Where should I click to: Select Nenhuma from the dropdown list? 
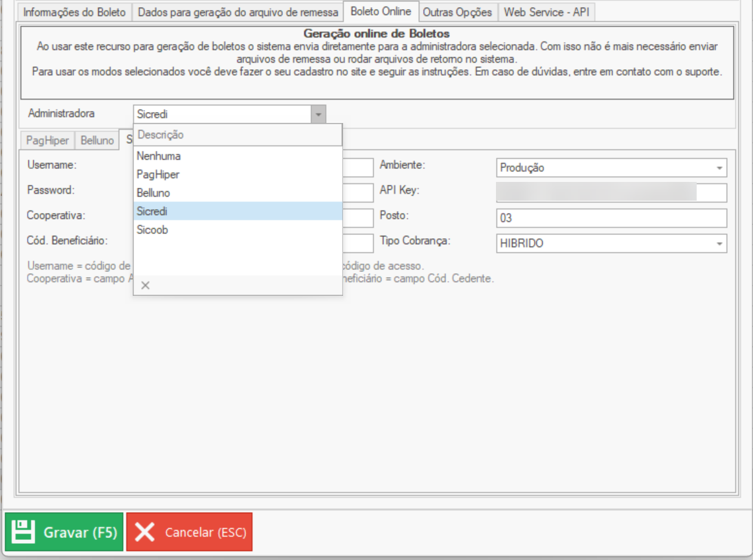159,156
